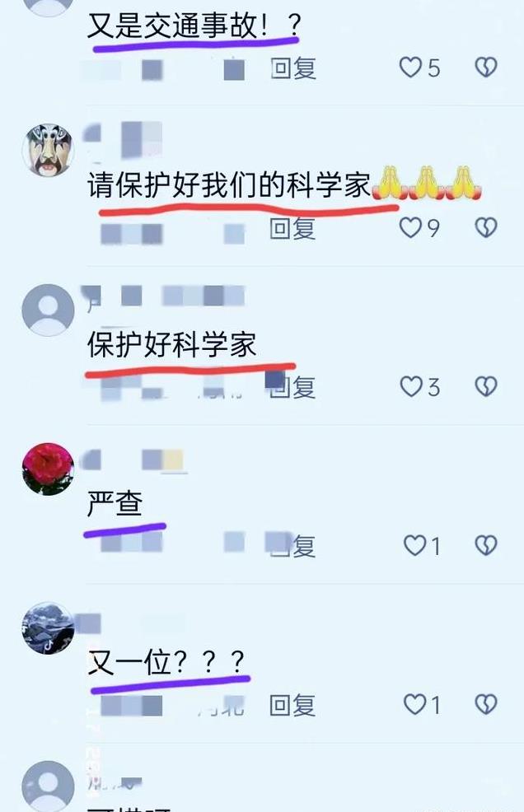Reply to 请保护好我们的科学家 comment
524x812 pixels.
click(292, 228)
